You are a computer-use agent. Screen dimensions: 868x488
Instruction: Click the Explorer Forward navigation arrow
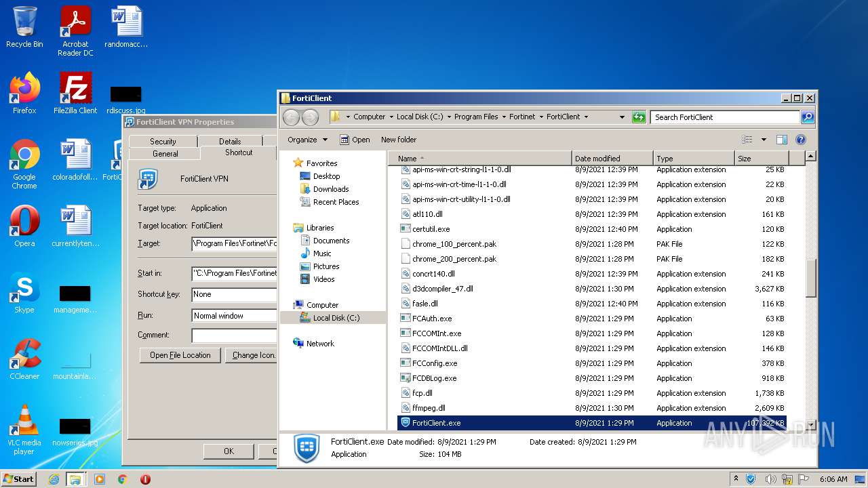point(310,117)
